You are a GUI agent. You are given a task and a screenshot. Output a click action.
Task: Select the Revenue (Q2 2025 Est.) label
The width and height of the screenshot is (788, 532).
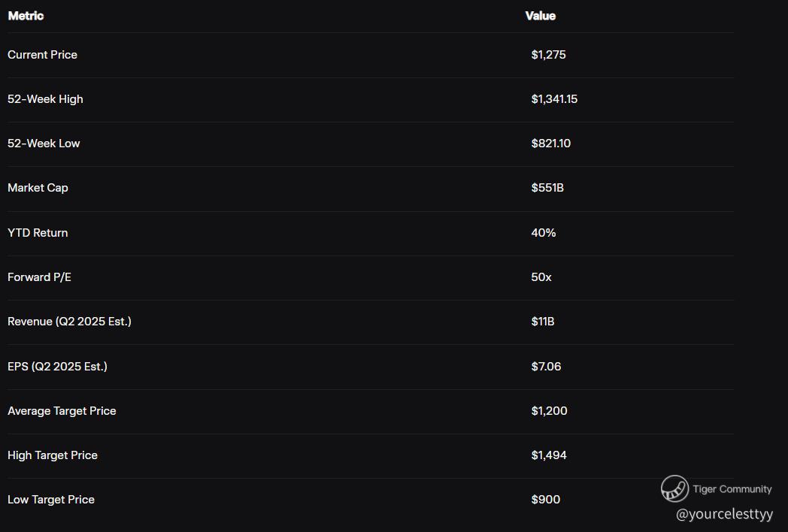tap(69, 322)
